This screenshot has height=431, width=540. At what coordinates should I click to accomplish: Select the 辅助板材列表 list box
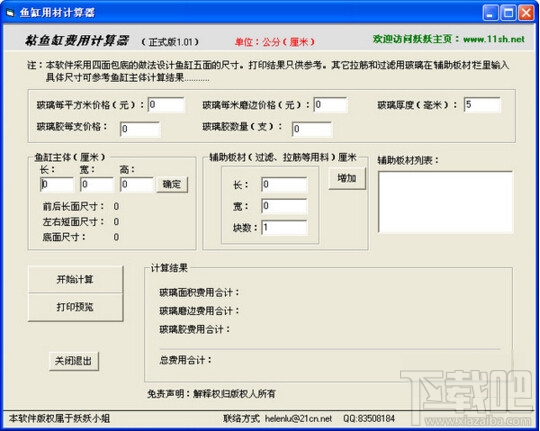pos(445,202)
